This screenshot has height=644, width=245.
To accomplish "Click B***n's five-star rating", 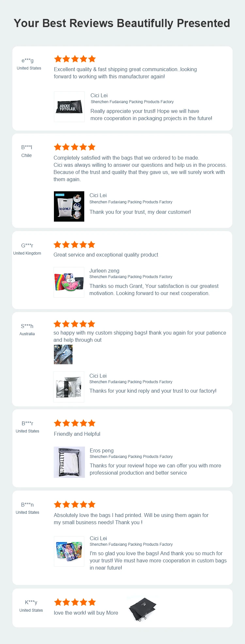I will (x=75, y=504).
